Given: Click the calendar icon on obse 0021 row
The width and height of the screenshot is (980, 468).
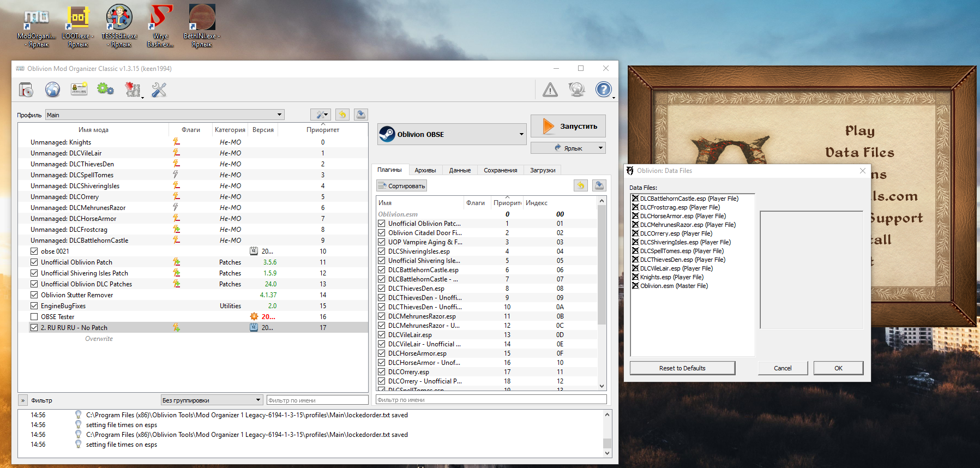Looking at the screenshot, I should 254,251.
